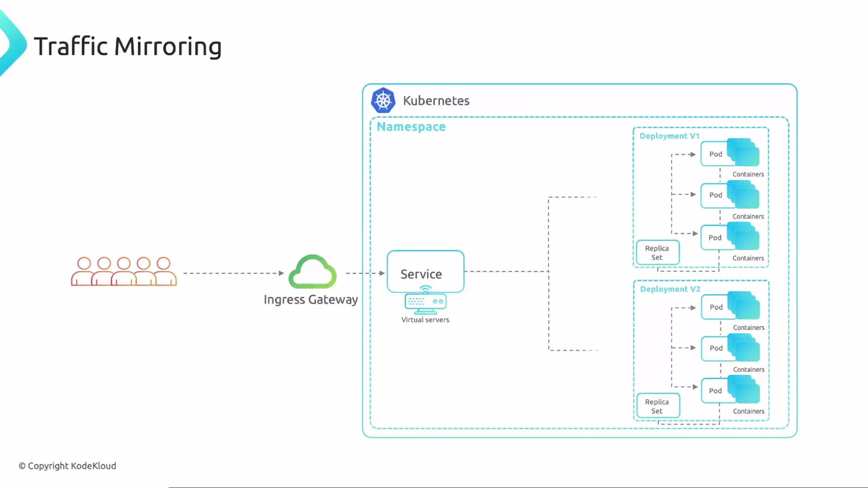Click the Traffic Mirroring title text
The width and height of the screenshot is (868, 488).
(x=127, y=47)
